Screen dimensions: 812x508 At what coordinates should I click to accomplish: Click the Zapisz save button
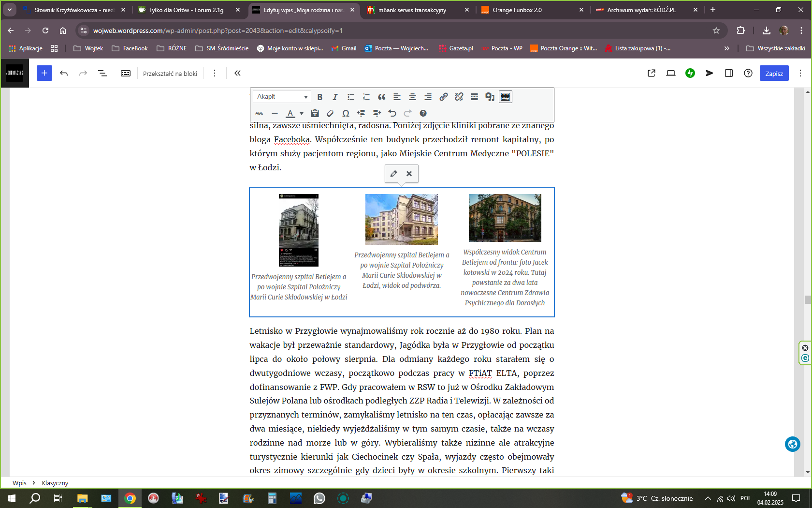point(774,74)
